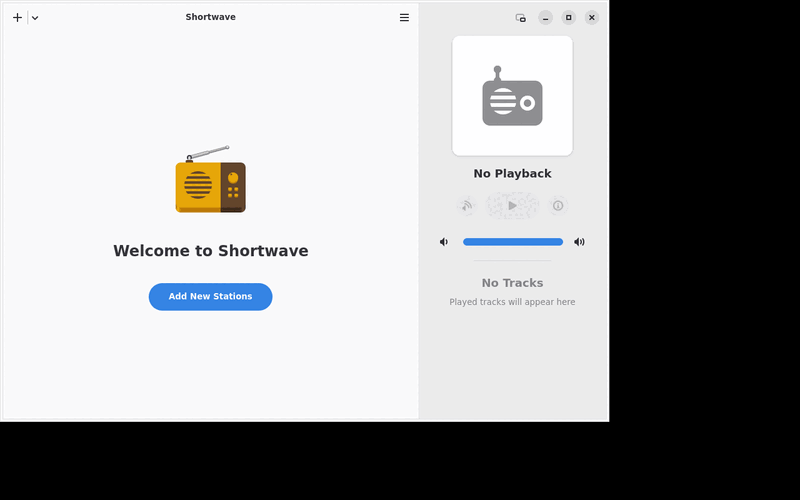The width and height of the screenshot is (800, 500).
Task: Click the Welcome to Shortwave heading
Action: coord(211,251)
